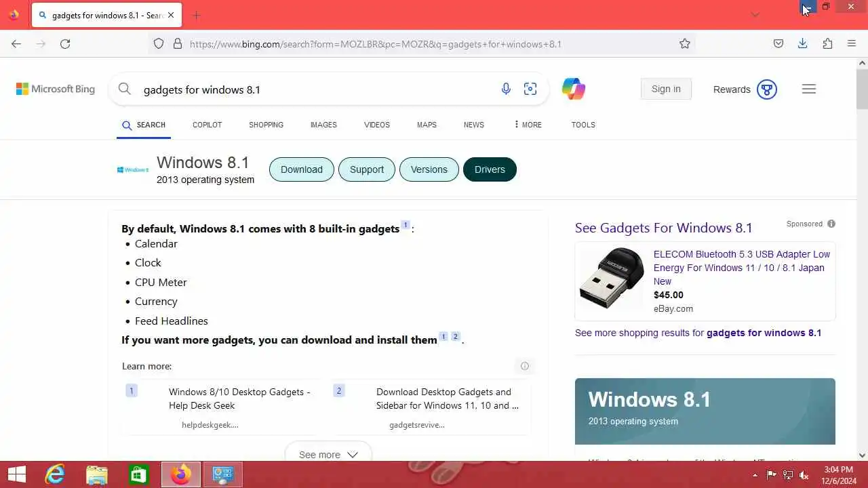Screen dimensions: 868x488
Task: Open Firefox downloads panel icon
Action: click(802, 43)
